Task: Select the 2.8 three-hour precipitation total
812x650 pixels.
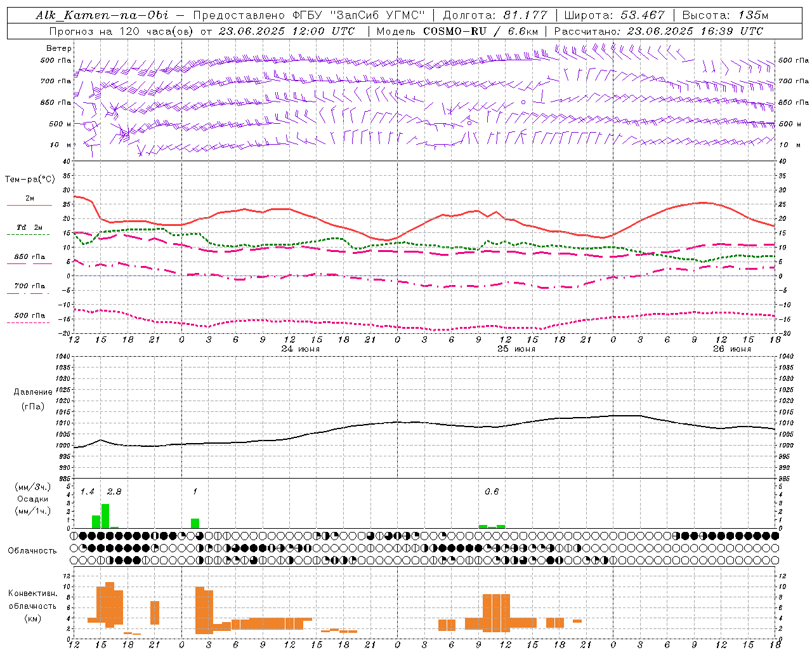Action: [x=114, y=492]
